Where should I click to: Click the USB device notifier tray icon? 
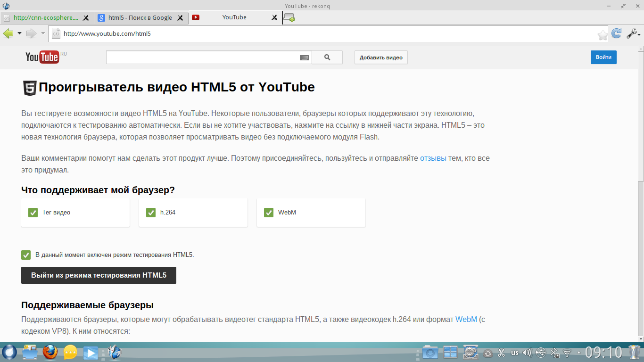coord(541,353)
